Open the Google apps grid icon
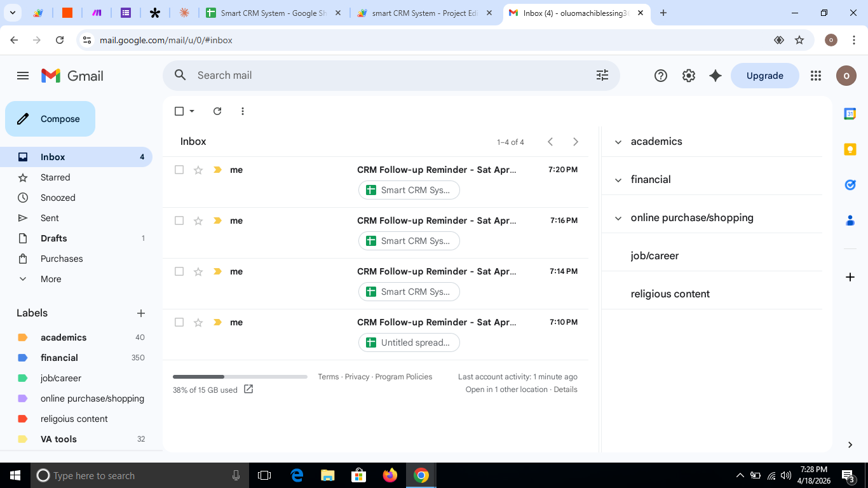This screenshot has height=488, width=868. coord(815,76)
